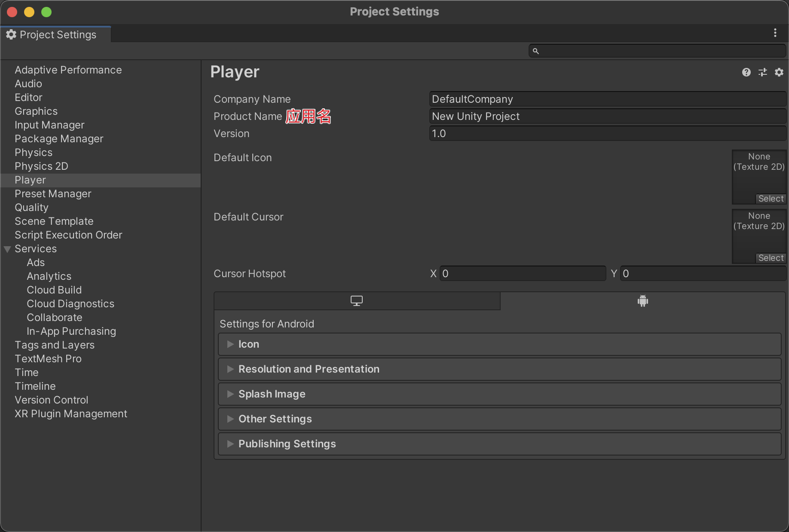Focus the Version field
Viewport: 789px width, 532px height.
click(x=608, y=134)
